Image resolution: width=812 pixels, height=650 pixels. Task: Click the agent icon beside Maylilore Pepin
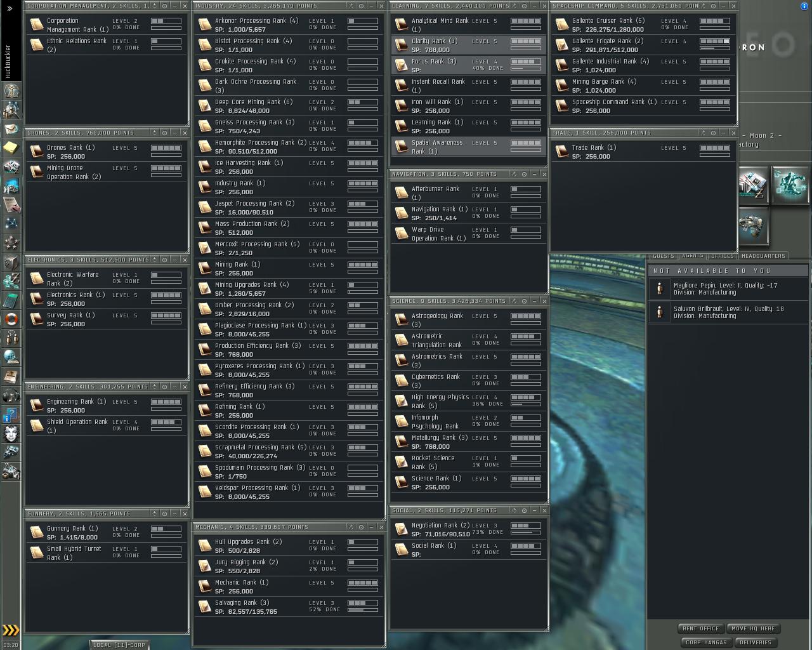(660, 289)
